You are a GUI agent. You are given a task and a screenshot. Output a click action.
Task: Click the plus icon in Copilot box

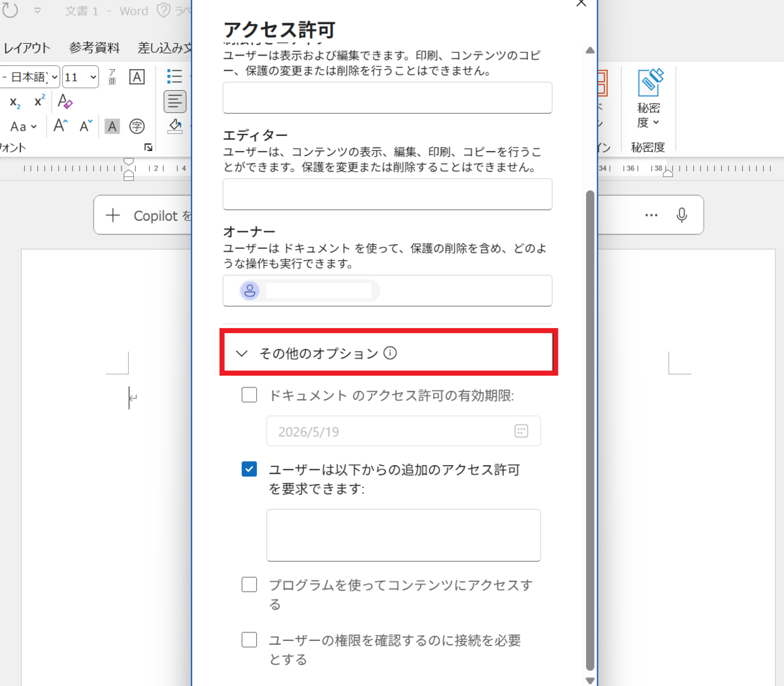(113, 215)
